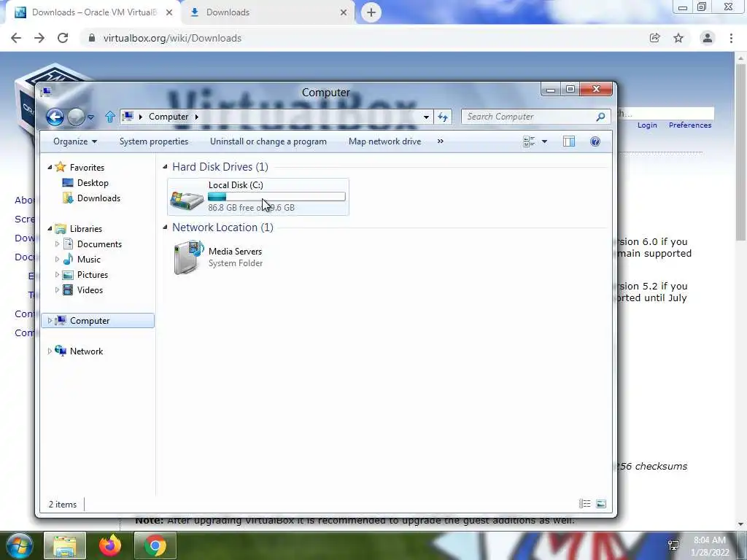Click Chrome icon in taskbar
The width and height of the screenshot is (747, 560).
pyautogui.click(x=155, y=545)
